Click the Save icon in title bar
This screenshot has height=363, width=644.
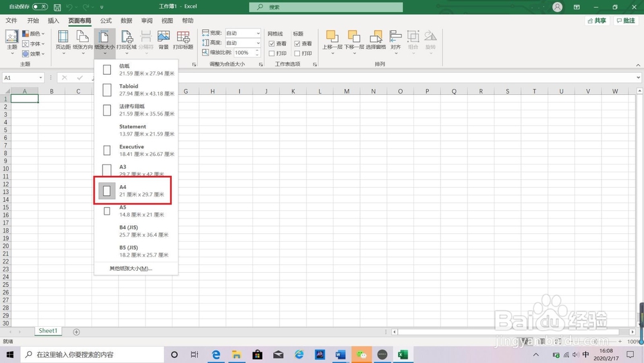pos(57,7)
